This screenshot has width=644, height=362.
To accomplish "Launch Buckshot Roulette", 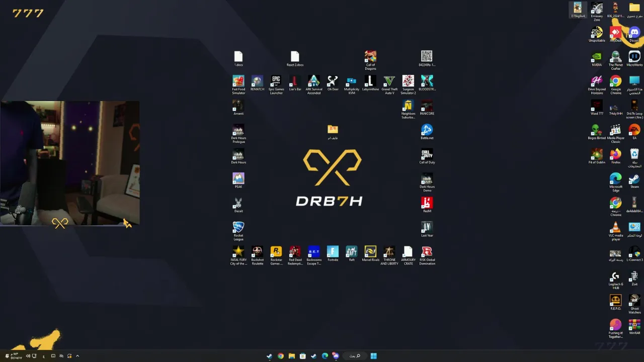I will tap(257, 255).
